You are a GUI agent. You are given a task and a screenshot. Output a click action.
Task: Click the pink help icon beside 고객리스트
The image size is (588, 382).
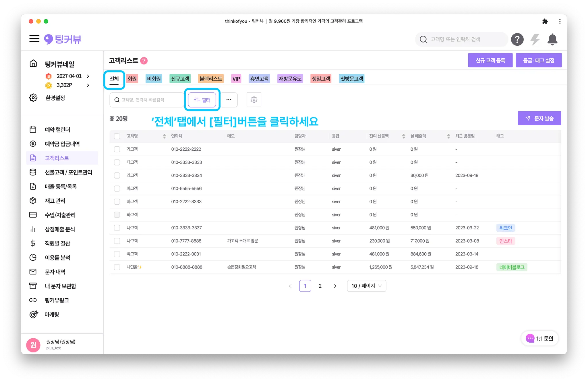click(x=144, y=61)
